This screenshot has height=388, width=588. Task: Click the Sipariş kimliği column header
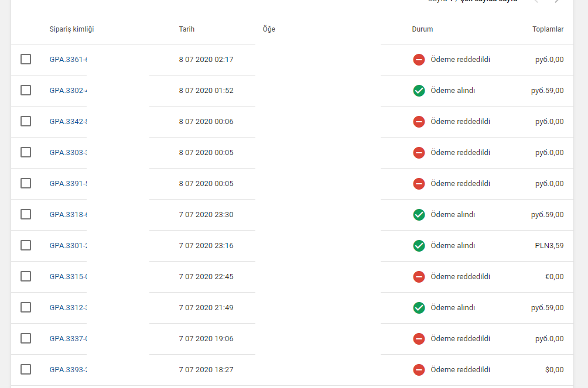[x=71, y=29]
